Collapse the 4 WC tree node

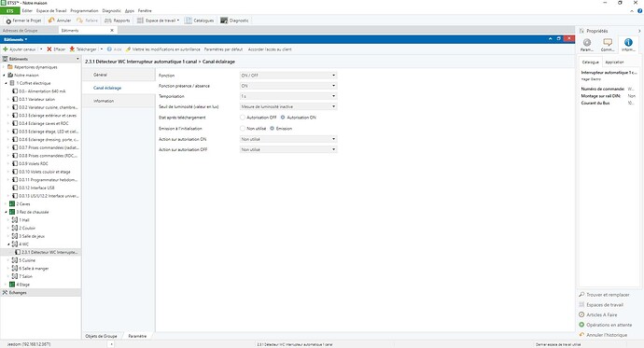coord(8,244)
